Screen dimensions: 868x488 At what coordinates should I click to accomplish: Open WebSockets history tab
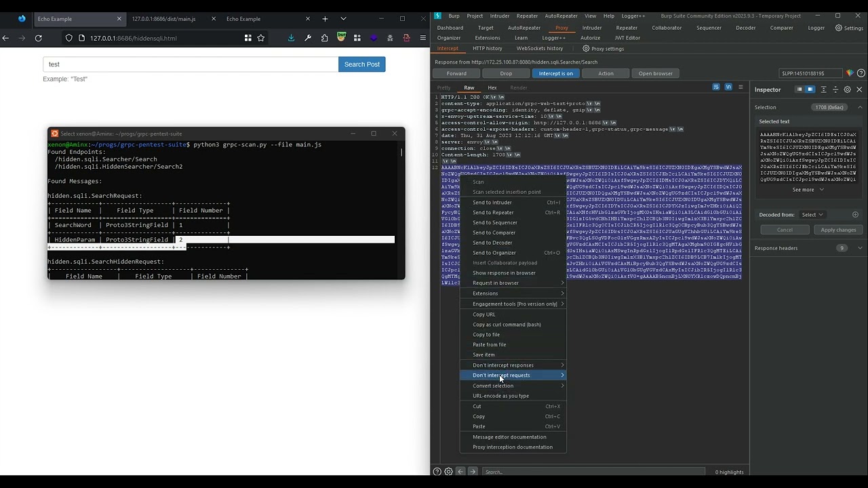click(x=540, y=48)
